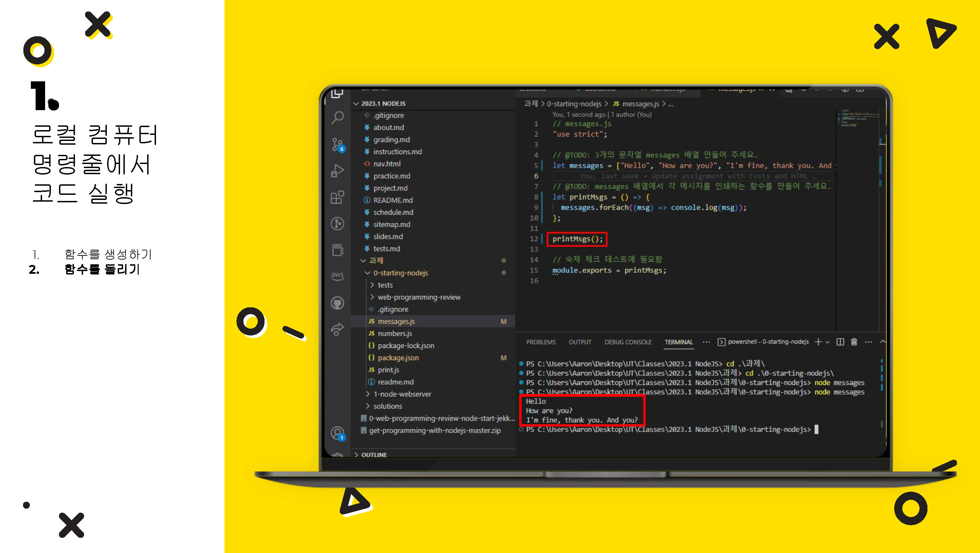The width and height of the screenshot is (980, 553).
Task: Collapse the 2023.1 NODEJS root folder
Action: 356,103
